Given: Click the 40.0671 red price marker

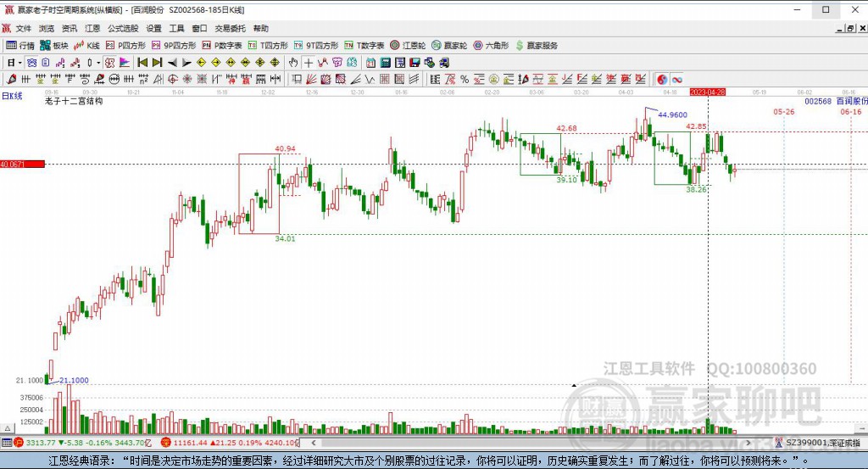Looking at the screenshot, I should (22, 164).
